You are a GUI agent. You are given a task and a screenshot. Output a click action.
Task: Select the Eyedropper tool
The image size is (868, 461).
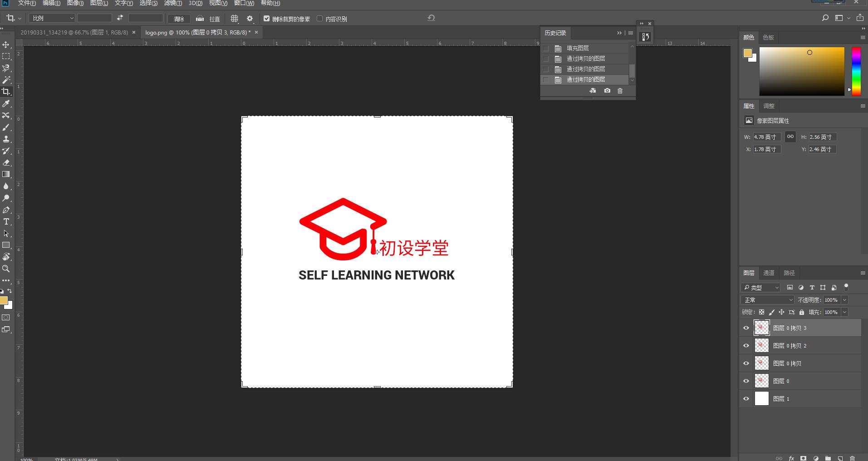point(6,103)
